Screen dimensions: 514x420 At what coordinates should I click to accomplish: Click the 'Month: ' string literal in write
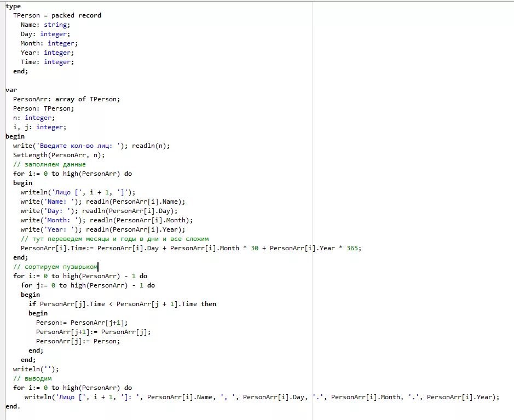click(x=61, y=220)
